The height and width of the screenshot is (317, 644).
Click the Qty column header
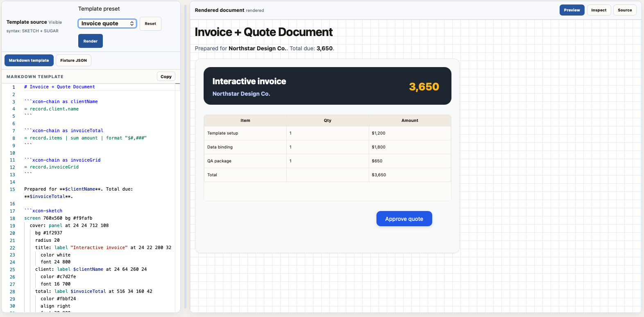tap(328, 120)
